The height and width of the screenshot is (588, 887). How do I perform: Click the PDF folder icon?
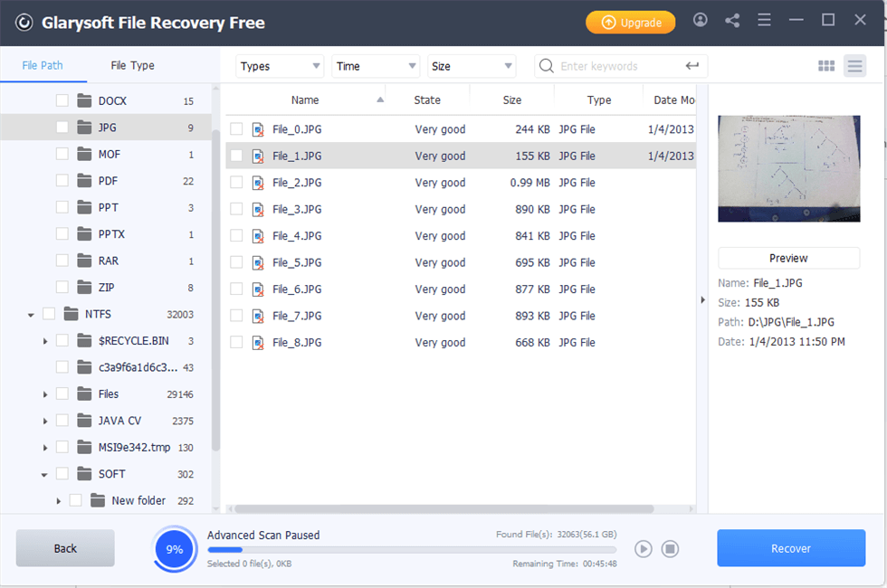tap(84, 180)
